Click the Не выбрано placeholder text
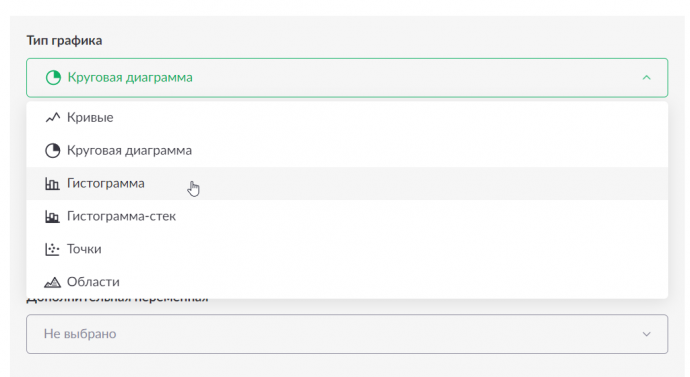This screenshot has width=690, height=377. point(80,334)
